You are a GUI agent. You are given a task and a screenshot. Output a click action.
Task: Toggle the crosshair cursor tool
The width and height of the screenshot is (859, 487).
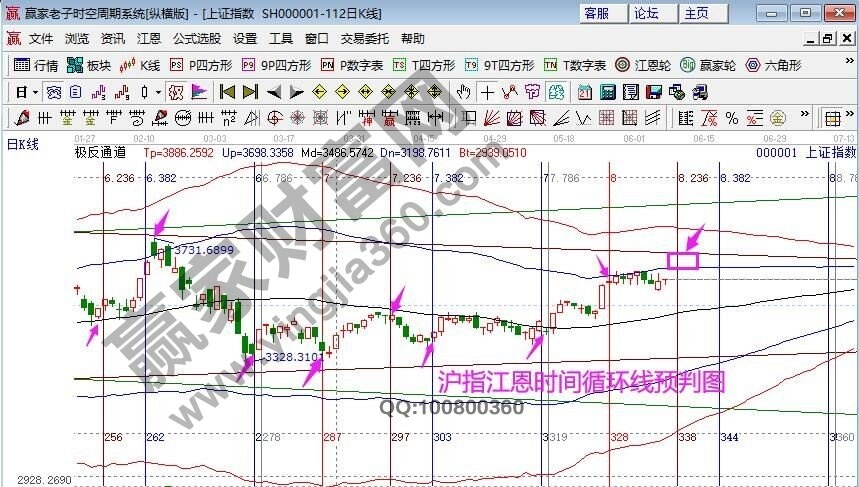coord(487,92)
